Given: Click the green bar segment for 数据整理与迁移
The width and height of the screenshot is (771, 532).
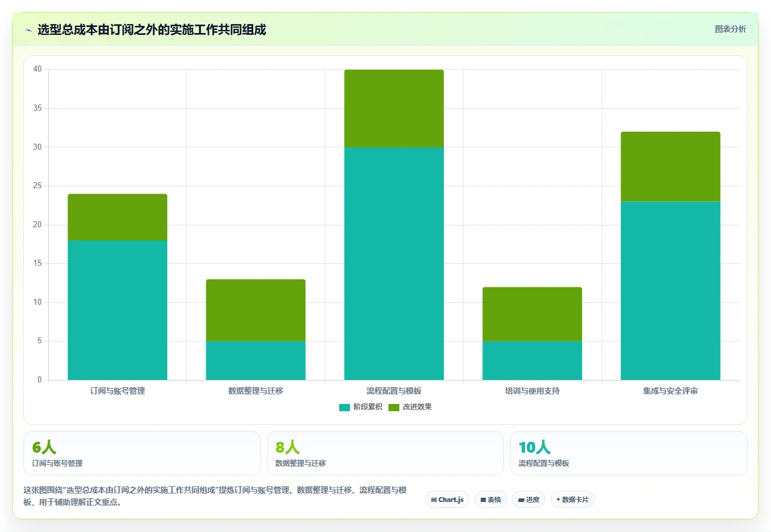Looking at the screenshot, I should point(256,310).
